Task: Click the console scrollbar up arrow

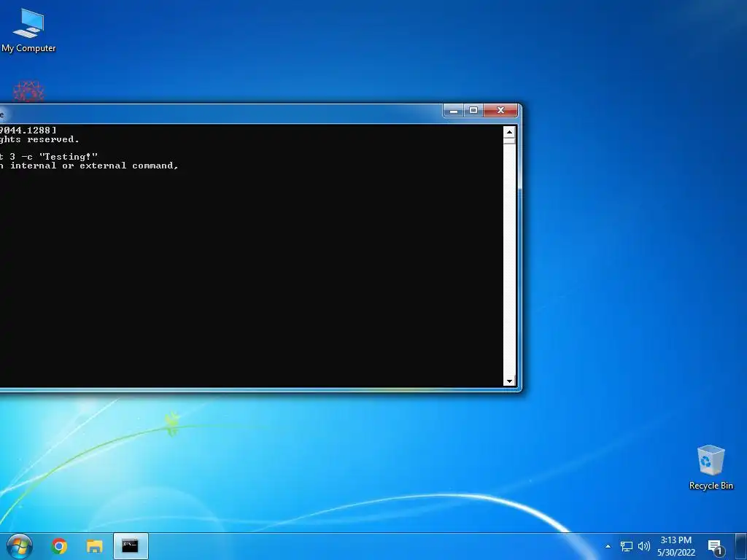Action: click(x=509, y=132)
